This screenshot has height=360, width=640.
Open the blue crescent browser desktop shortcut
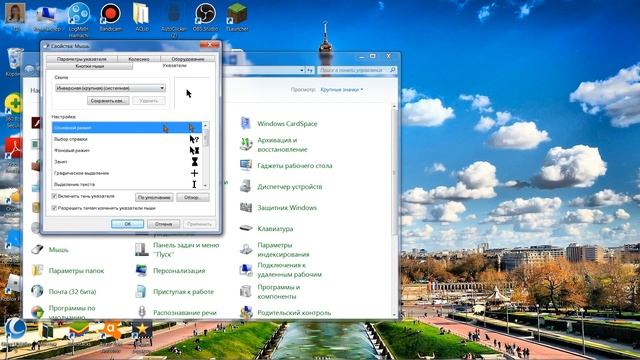[x=16, y=329]
